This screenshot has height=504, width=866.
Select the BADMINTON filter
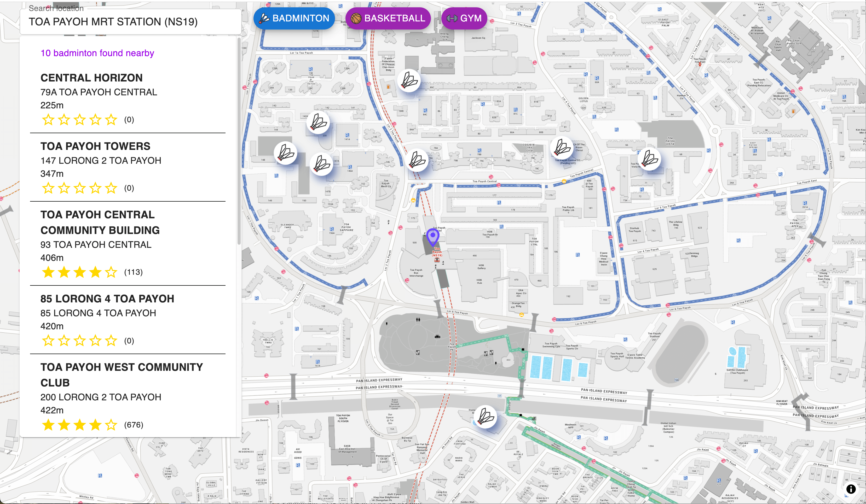click(294, 18)
